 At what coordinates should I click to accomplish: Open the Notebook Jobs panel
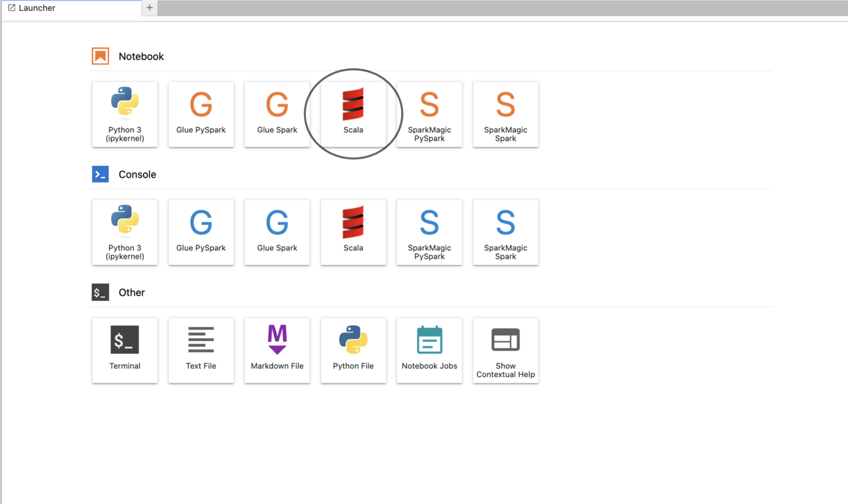(x=429, y=350)
